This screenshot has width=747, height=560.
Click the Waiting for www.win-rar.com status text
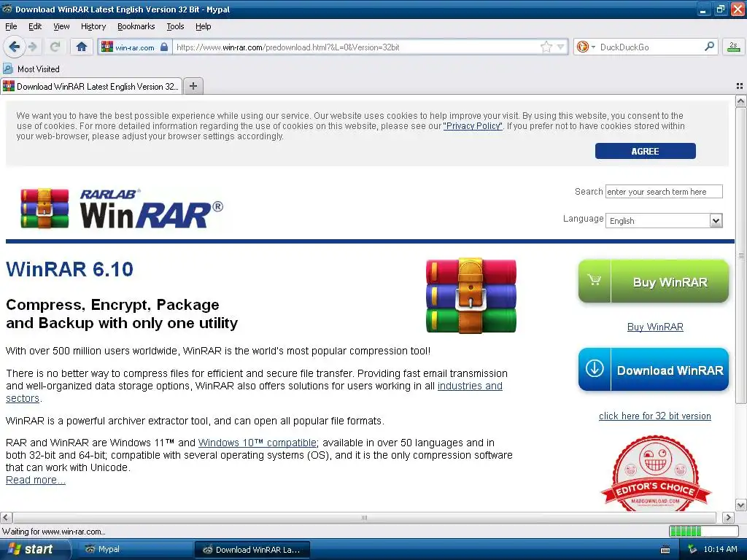tap(54, 532)
